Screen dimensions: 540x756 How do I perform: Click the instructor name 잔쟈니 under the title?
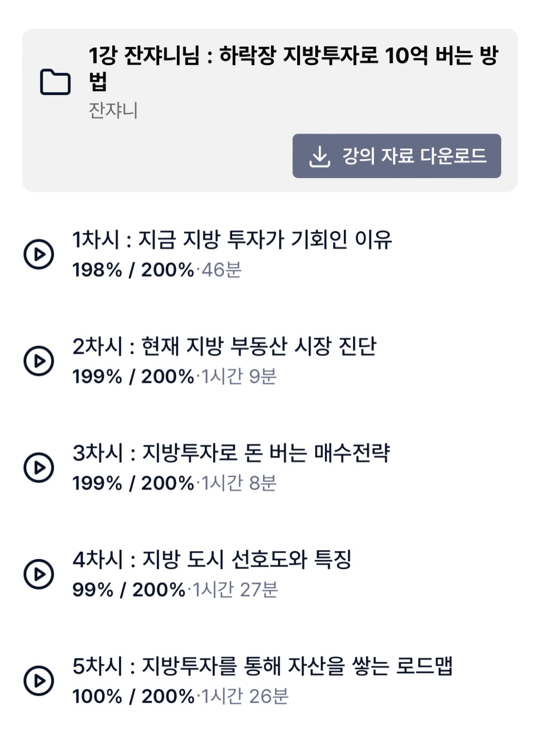point(113,111)
